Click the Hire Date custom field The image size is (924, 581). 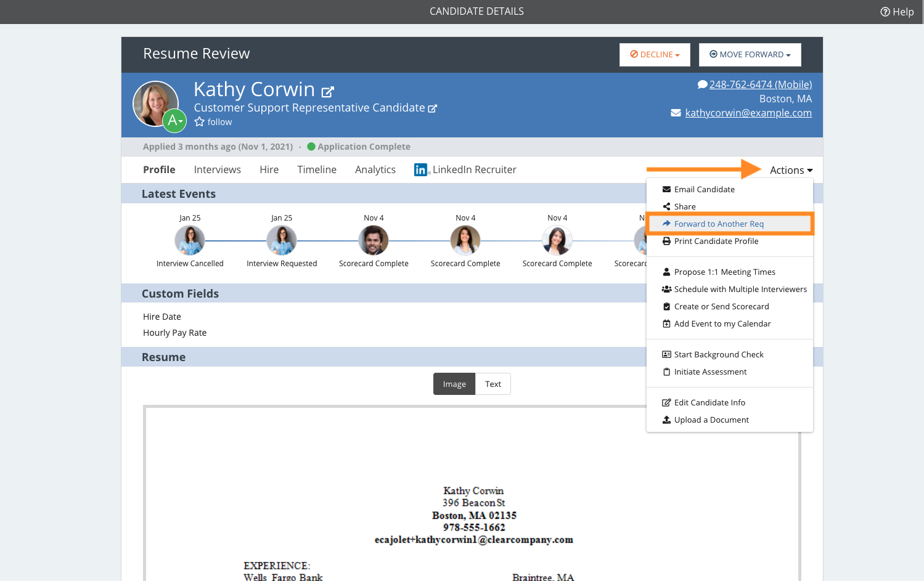coord(162,317)
